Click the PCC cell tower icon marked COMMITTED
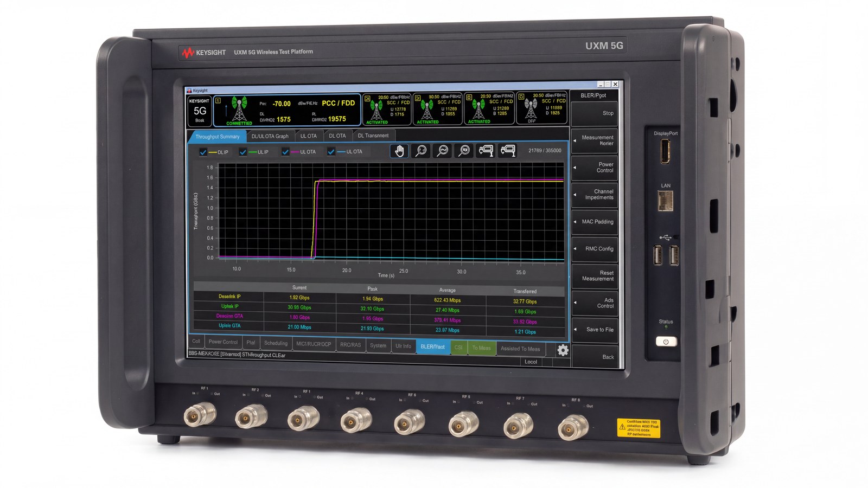The width and height of the screenshot is (868, 488). (239, 110)
